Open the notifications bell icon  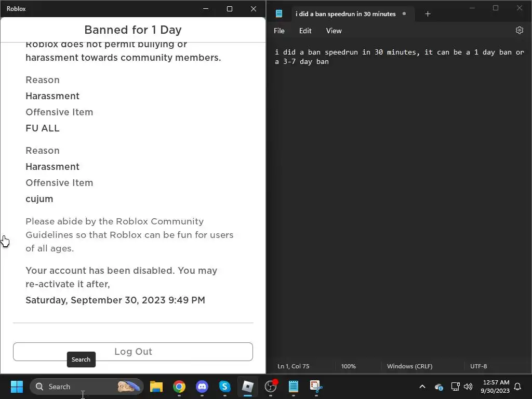coord(518,387)
